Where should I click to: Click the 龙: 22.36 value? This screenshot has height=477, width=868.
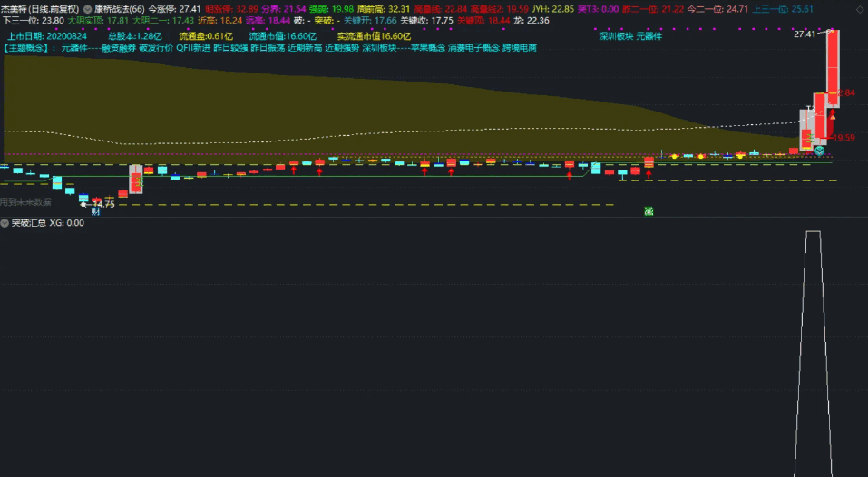point(532,21)
